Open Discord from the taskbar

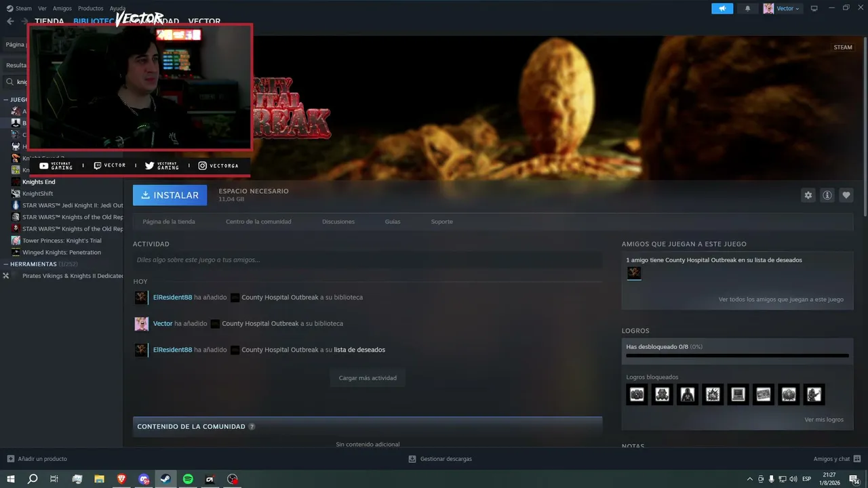coord(144,479)
